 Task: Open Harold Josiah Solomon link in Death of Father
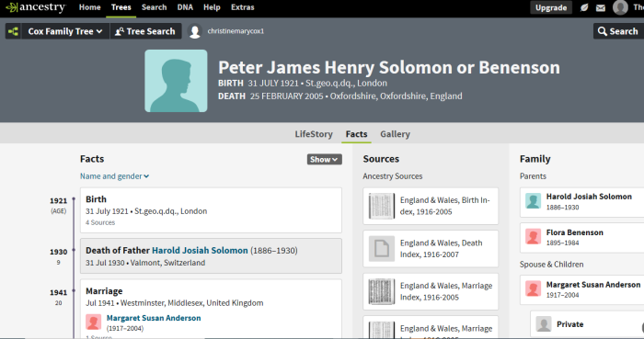pos(200,251)
